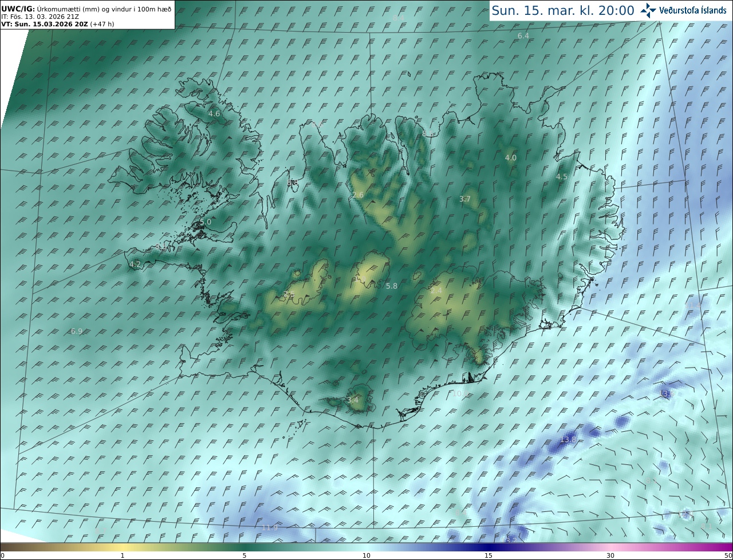Click the 11.9 value at the bottom of the map
Screen dimensions: 733x560
coord(270,527)
